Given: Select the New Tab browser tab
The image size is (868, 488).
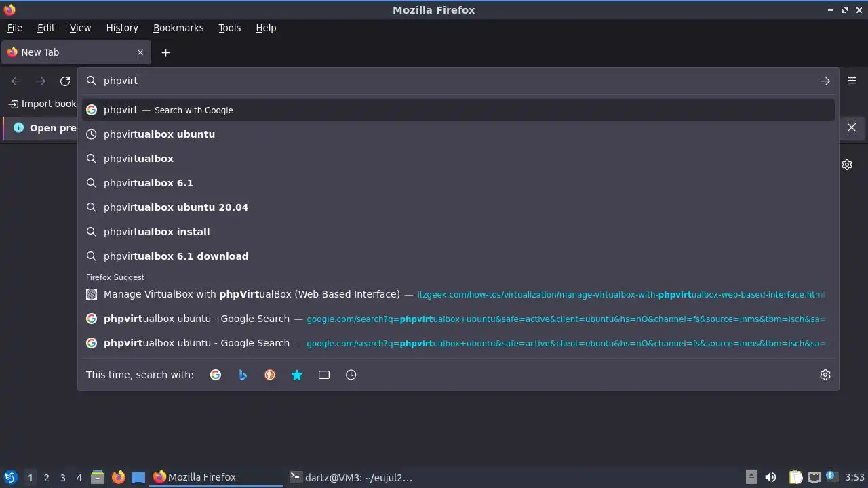Looking at the screenshot, I should pos(76,52).
